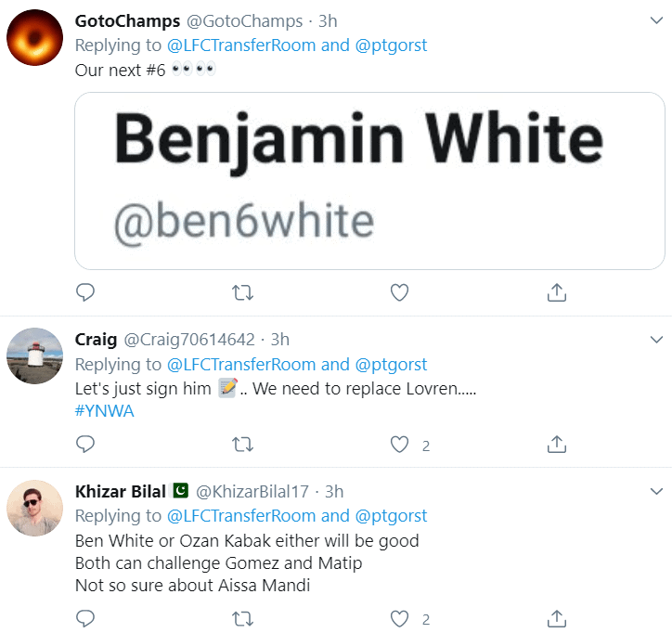Share GotoChamps' tweet

click(x=556, y=292)
